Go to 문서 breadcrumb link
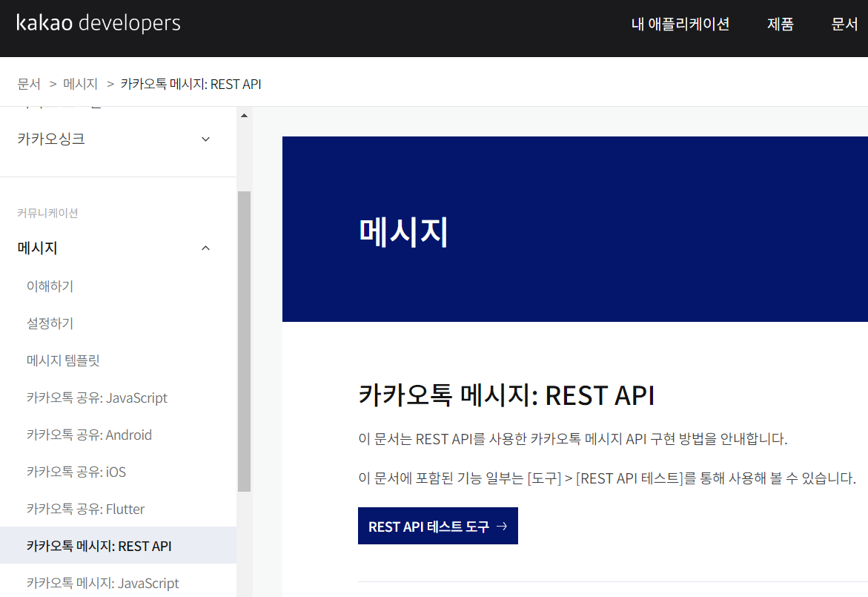The width and height of the screenshot is (868, 597). tap(29, 85)
